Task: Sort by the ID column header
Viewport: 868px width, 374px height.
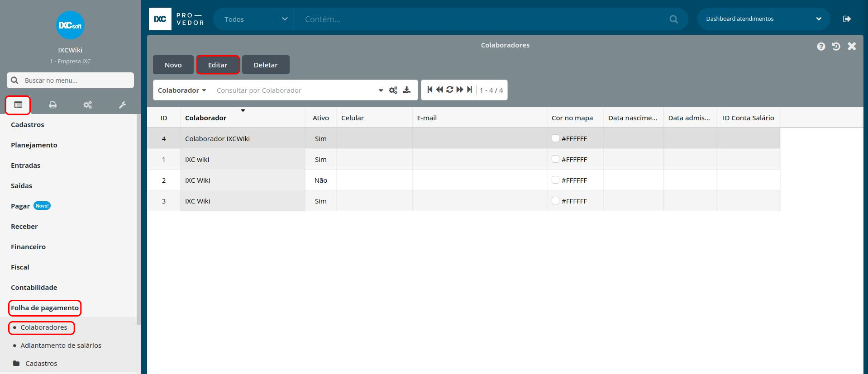Action: tap(164, 118)
